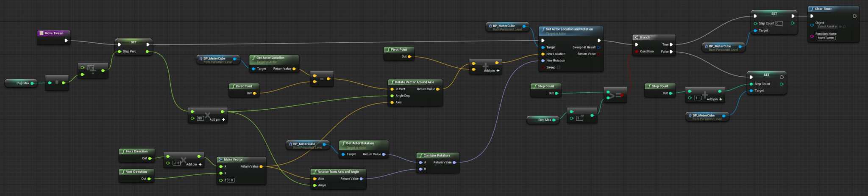This screenshot has height=196, width=868.
Task: Toggle the Sweep checkbox
Action: point(558,67)
